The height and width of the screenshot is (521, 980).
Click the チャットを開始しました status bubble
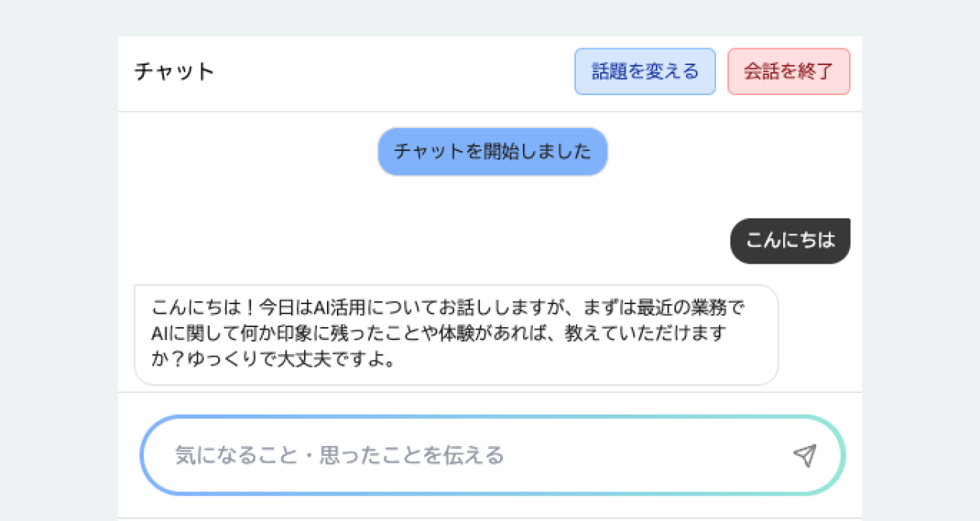492,152
